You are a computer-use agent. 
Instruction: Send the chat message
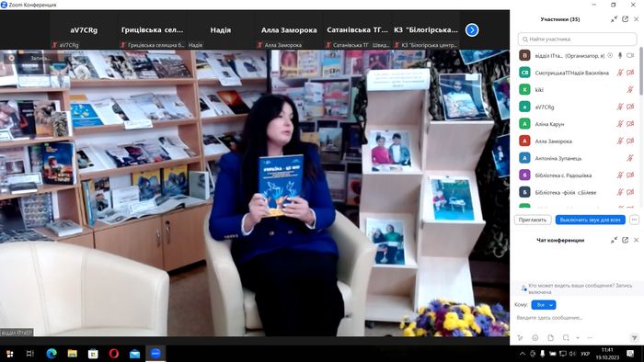click(x=634, y=338)
